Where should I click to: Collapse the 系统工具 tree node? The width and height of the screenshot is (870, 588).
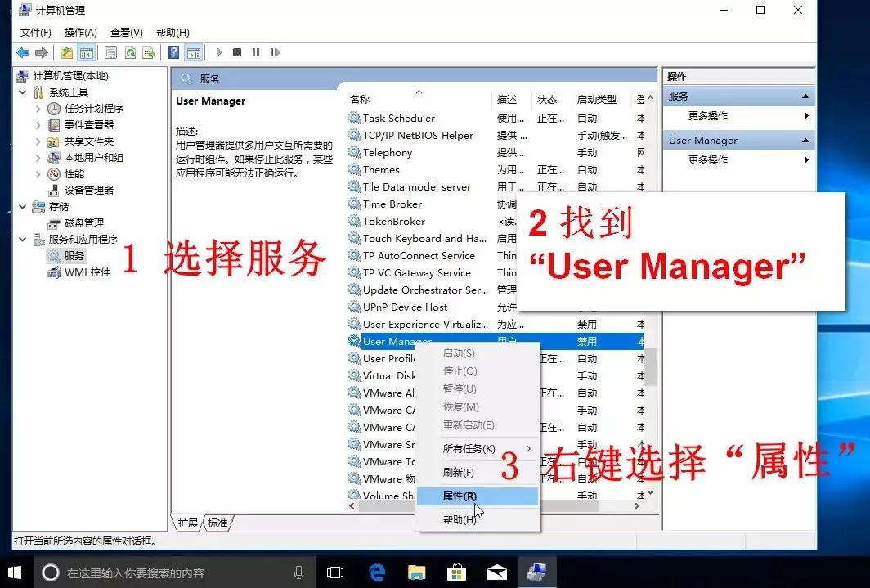coord(23,92)
